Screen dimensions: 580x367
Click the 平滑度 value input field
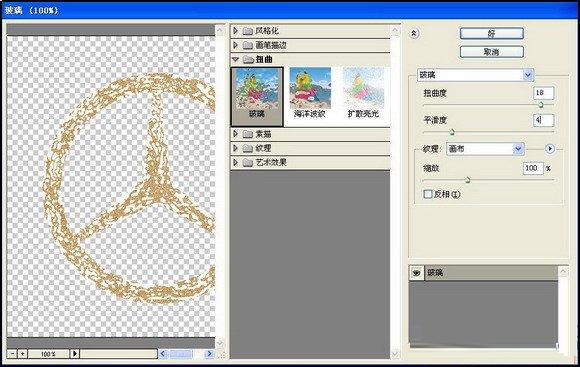[543, 120]
